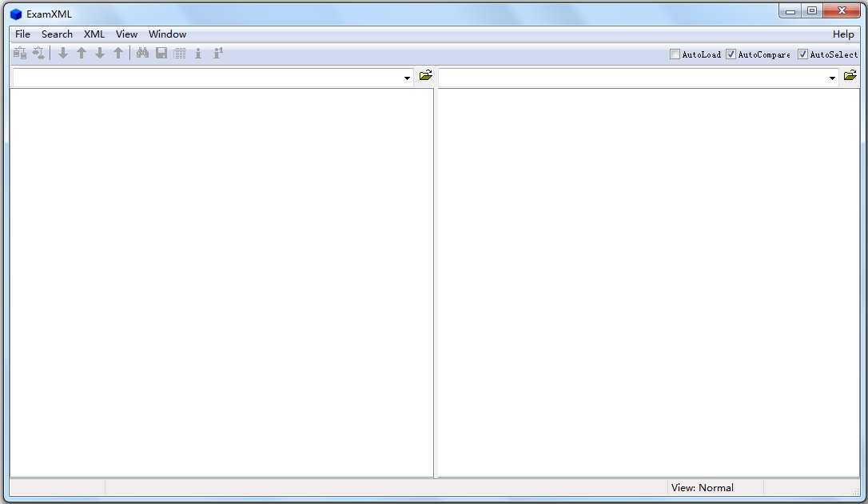Click the table grid toolbar icon
This screenshot has width=868, height=504.
click(x=180, y=53)
